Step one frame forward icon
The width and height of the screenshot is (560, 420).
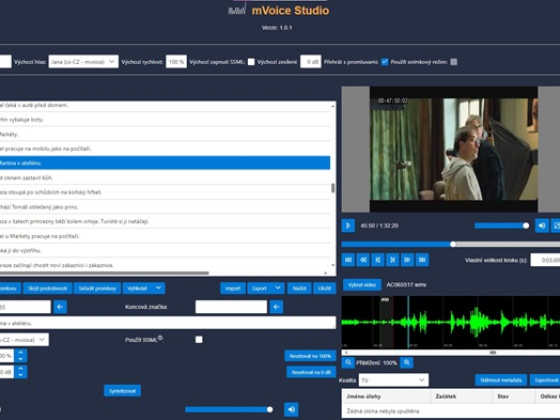pyautogui.click(x=392, y=260)
